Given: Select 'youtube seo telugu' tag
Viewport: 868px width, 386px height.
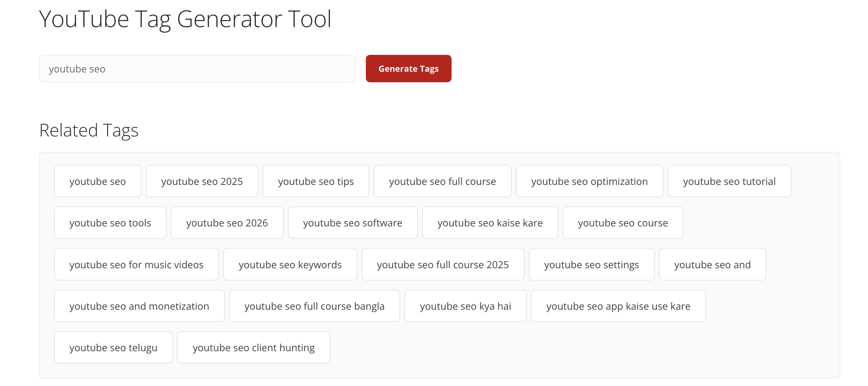Looking at the screenshot, I should pos(114,347).
